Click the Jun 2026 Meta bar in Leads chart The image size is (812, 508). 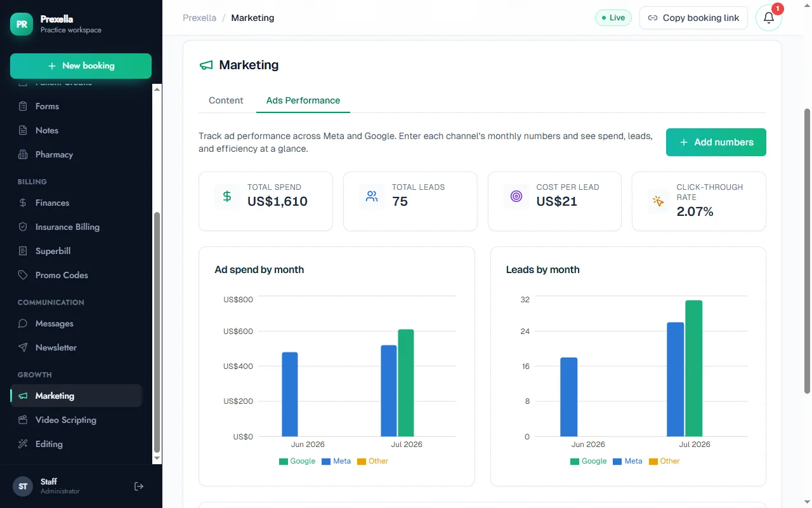pyautogui.click(x=569, y=397)
